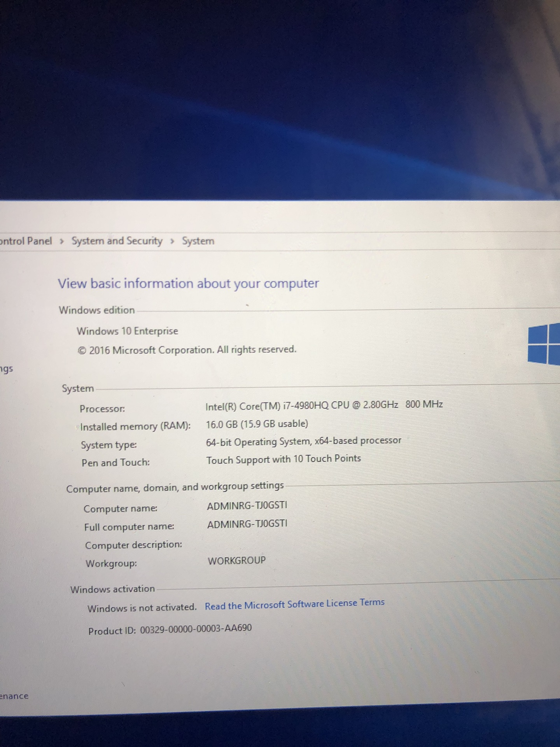Click the '© 2016 Microsoft Corporation' copyright line

click(x=187, y=350)
